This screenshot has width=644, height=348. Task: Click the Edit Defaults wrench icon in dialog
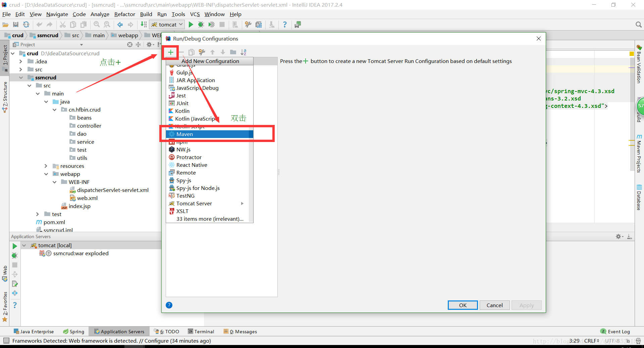pyautogui.click(x=202, y=52)
